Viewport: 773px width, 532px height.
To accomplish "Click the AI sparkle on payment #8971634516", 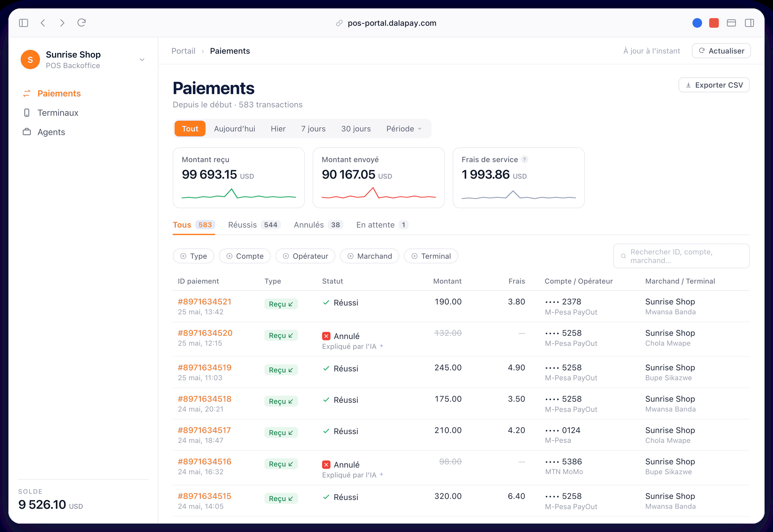I will point(381,474).
